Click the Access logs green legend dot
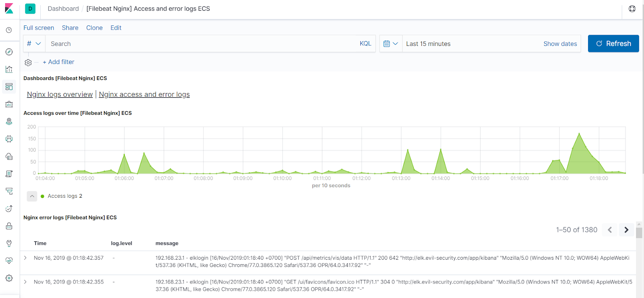Viewport: 644px width, 298px height. coord(42,196)
